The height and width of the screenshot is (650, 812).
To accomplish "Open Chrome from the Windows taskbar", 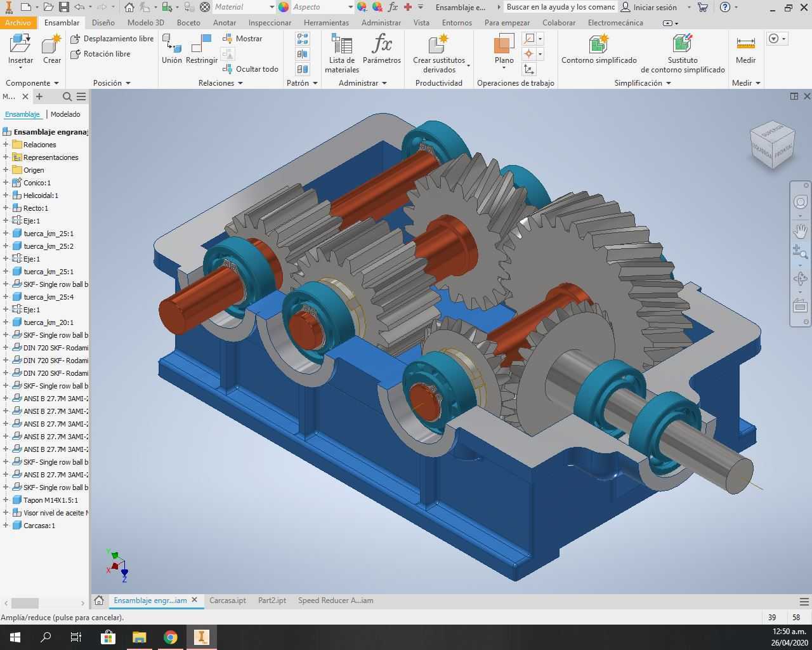I will point(170,637).
